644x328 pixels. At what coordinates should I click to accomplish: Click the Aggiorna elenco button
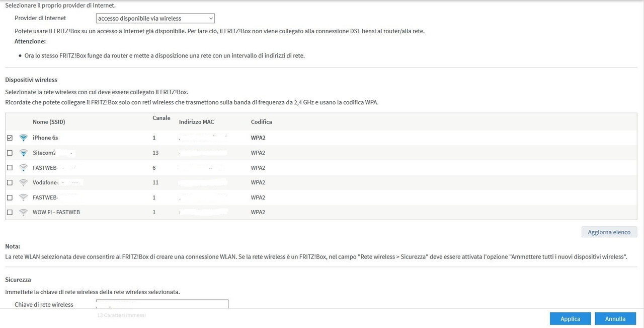609,232
